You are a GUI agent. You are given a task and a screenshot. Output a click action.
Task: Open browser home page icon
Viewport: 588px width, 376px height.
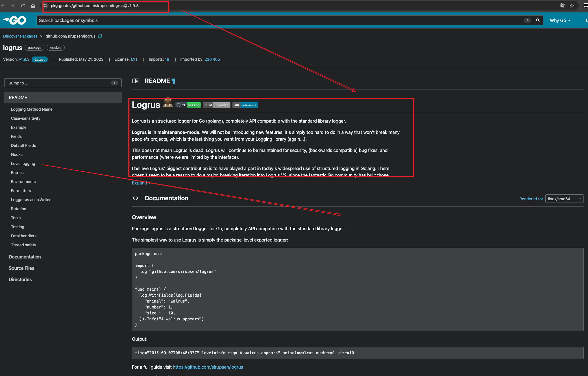[33, 6]
